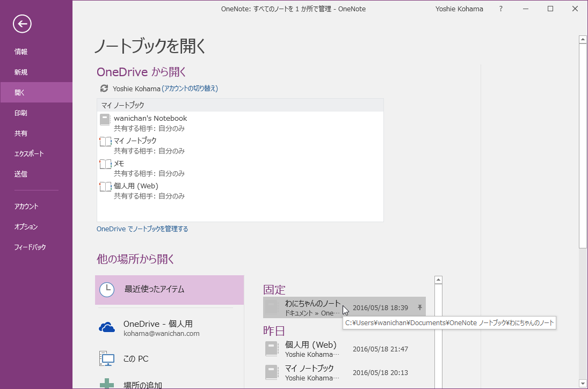Select OneDrive - 個人用 location
The image size is (588, 389).
click(170, 327)
